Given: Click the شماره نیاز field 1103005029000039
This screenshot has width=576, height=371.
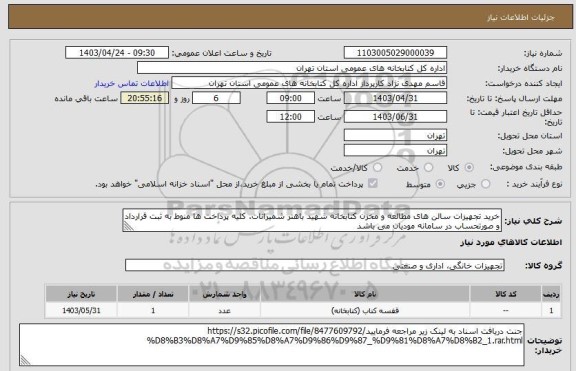Looking at the screenshot, I should click(x=395, y=53).
